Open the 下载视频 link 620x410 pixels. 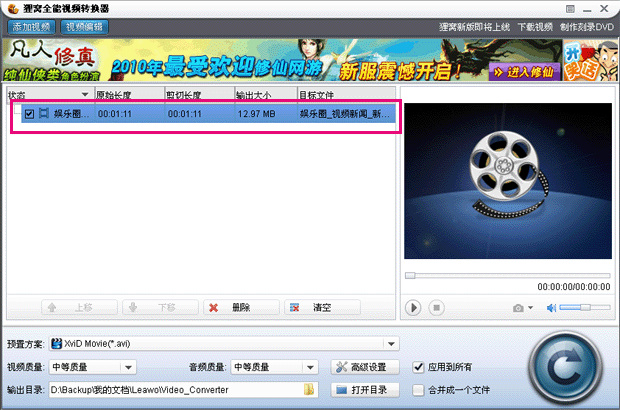pos(535,27)
